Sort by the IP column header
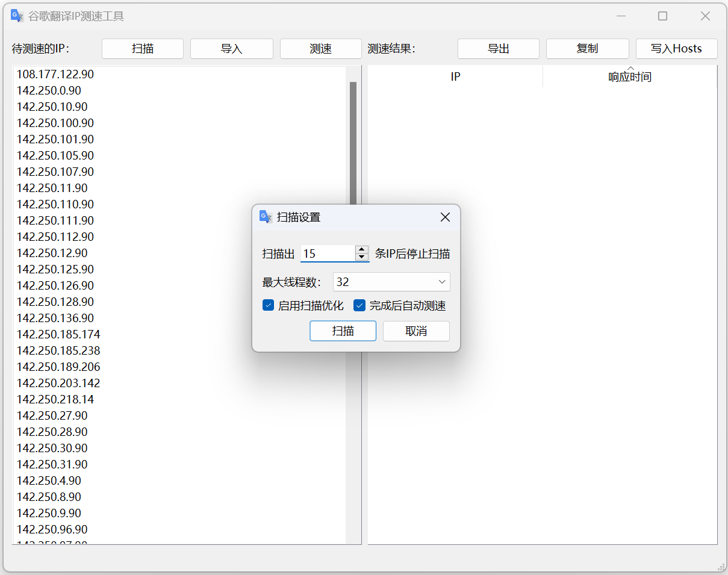This screenshot has height=575, width=728. pyautogui.click(x=455, y=77)
